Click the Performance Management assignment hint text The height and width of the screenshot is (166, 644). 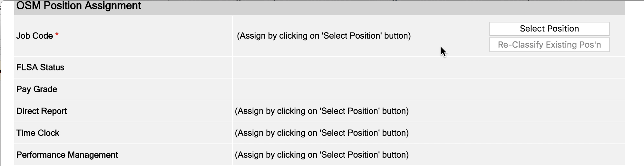(x=322, y=155)
